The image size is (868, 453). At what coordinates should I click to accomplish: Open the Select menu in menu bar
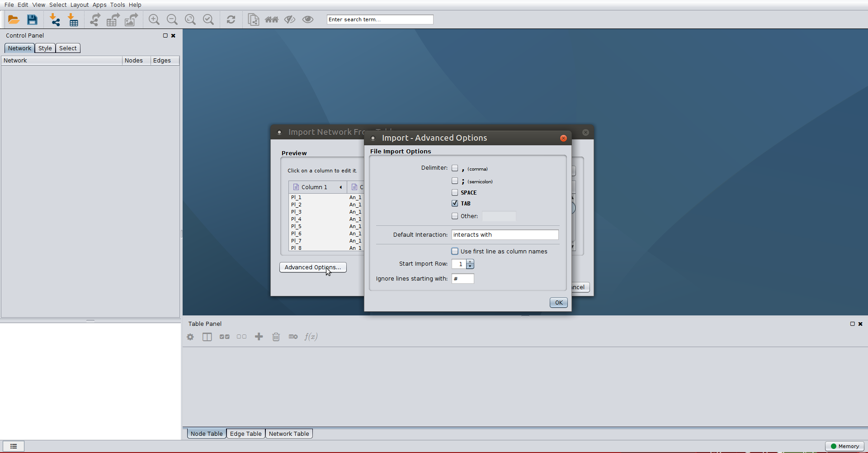pyautogui.click(x=58, y=5)
